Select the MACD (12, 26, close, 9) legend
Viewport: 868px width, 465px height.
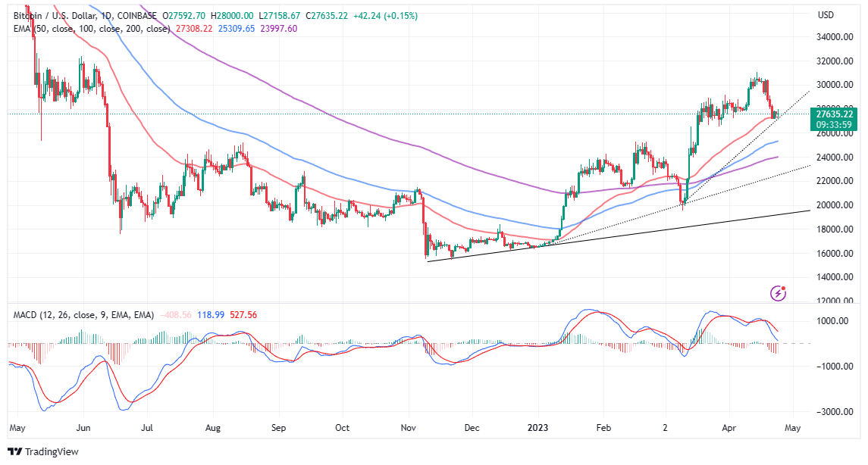point(83,315)
